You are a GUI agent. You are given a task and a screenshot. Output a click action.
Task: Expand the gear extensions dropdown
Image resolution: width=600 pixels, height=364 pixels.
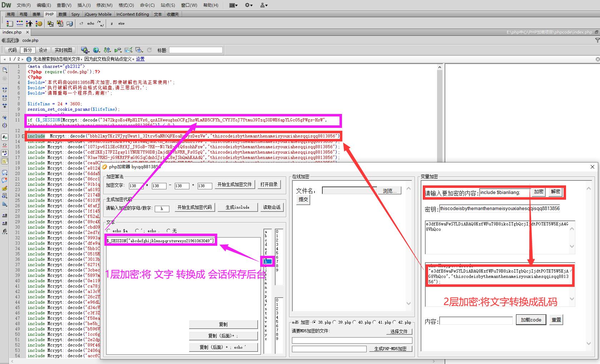(249, 5)
